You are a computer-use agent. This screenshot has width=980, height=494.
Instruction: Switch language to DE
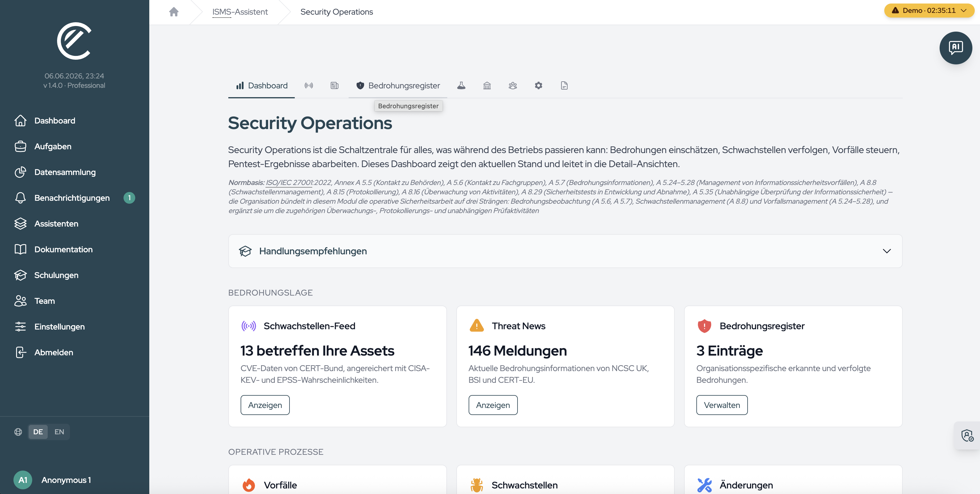[38, 432]
